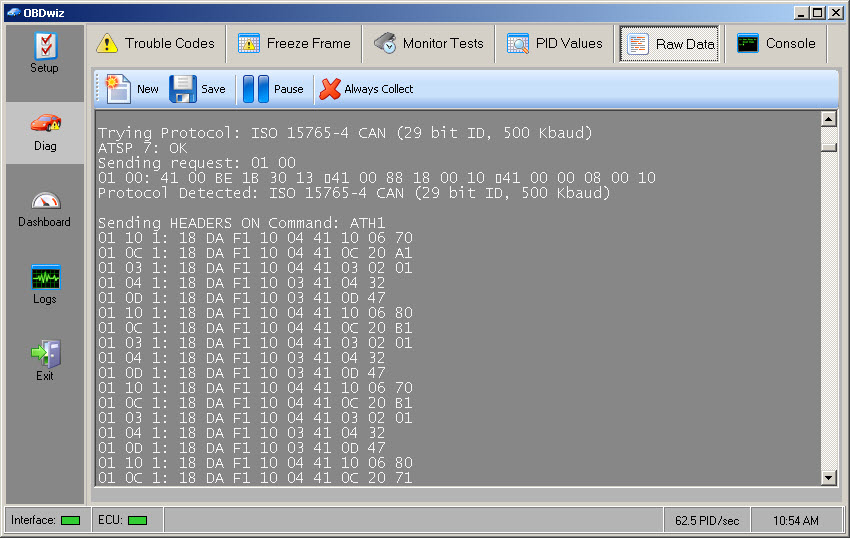Click the ECU green status indicator
The image size is (850, 539).
137,521
